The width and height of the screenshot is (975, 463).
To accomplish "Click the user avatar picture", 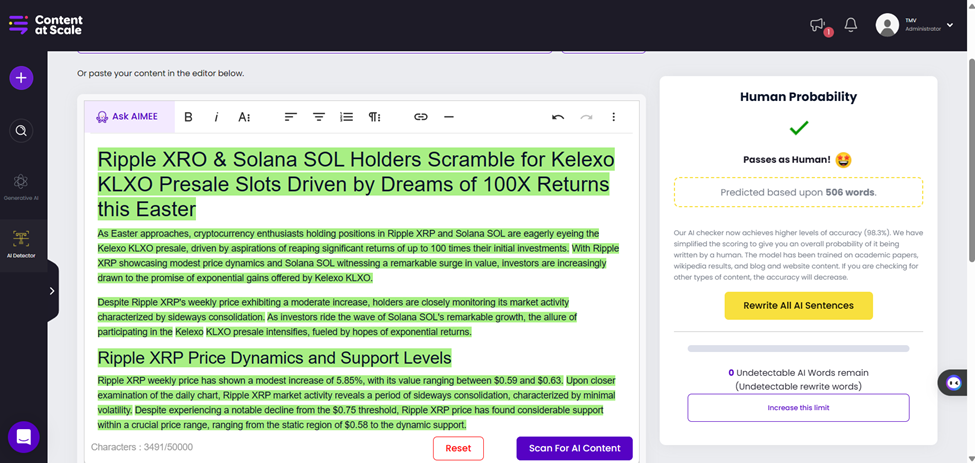I will (x=887, y=25).
